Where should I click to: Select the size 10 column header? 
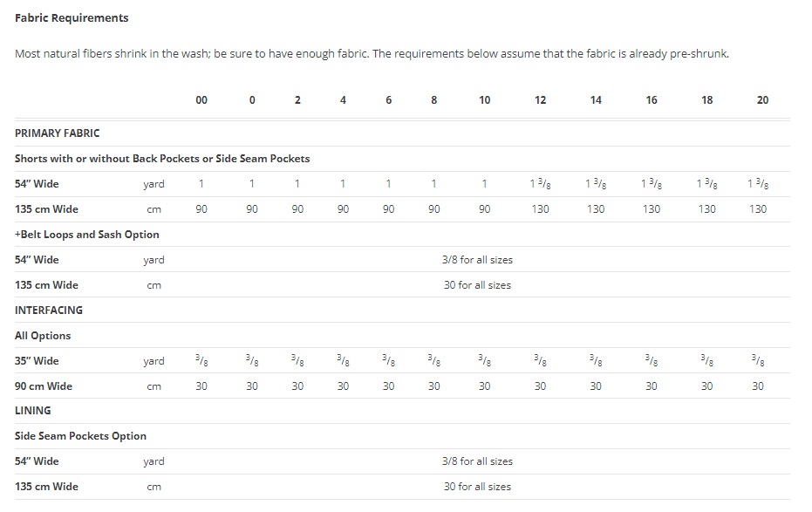coord(485,100)
